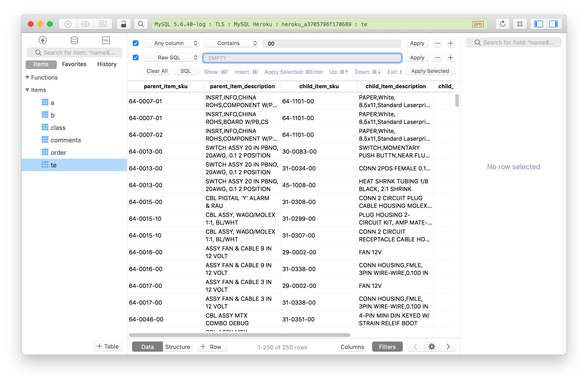
Task: Click the connection plug icon in sidebar
Action: (43, 40)
